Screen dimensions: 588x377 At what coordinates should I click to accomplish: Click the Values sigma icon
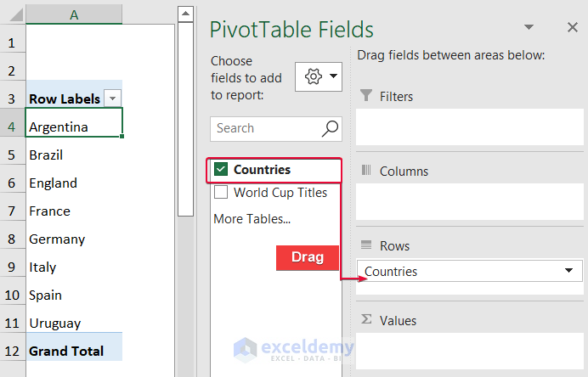click(367, 320)
